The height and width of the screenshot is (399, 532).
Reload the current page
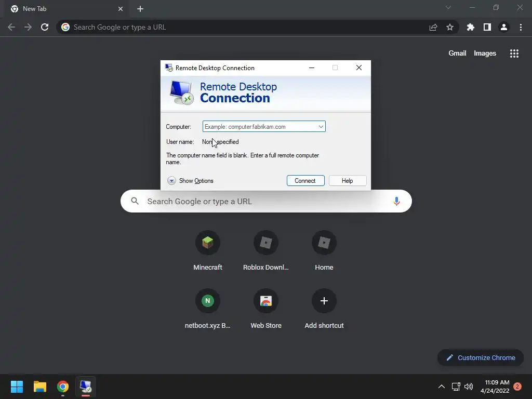(45, 27)
